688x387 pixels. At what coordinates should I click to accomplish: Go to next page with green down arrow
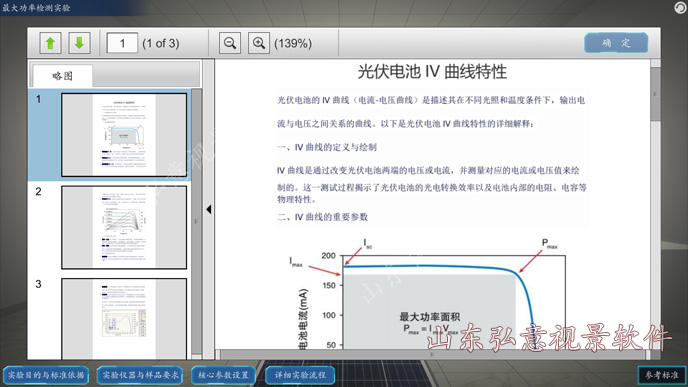tap(79, 43)
